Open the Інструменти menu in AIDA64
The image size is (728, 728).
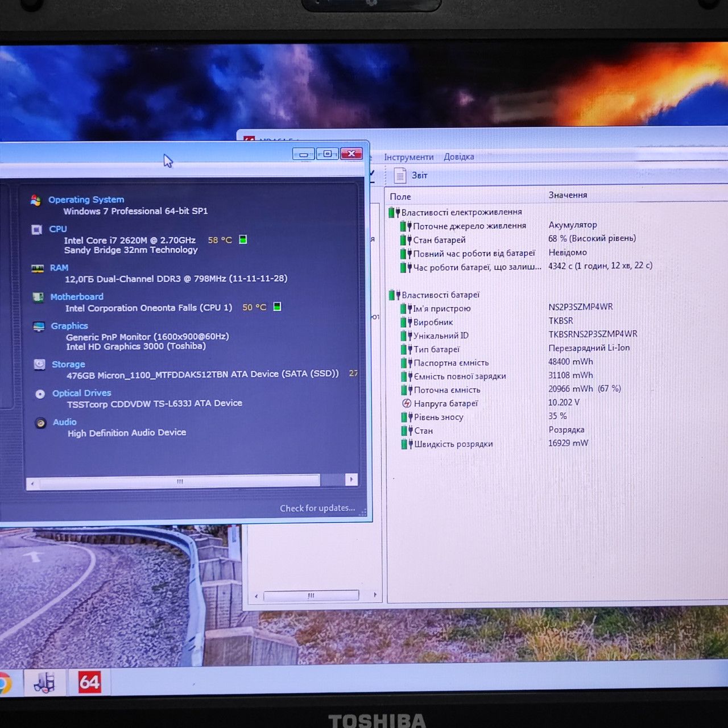[x=408, y=157]
